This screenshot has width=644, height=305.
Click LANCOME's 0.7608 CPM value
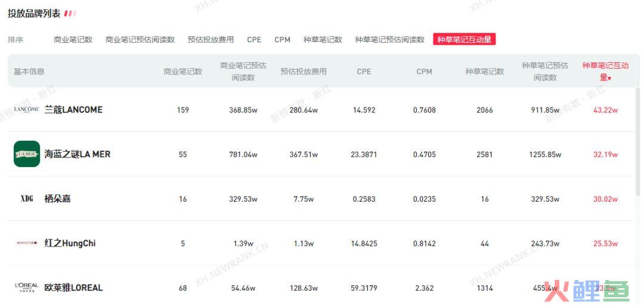tap(425, 110)
